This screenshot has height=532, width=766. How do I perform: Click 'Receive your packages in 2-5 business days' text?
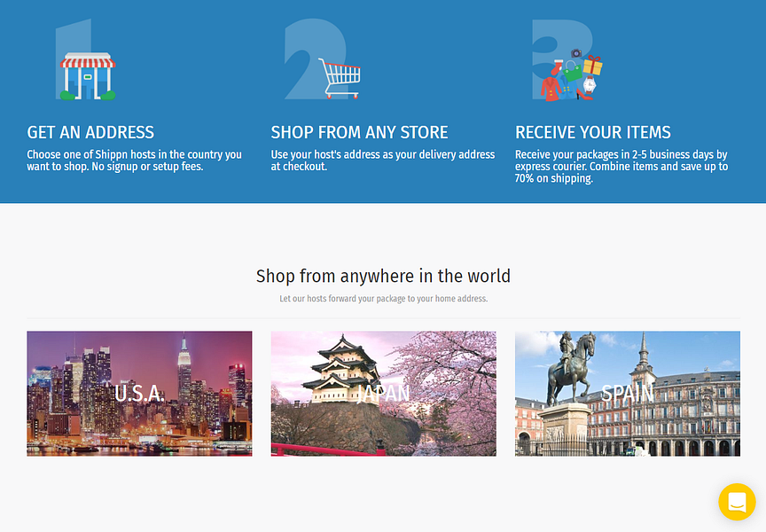click(621, 167)
